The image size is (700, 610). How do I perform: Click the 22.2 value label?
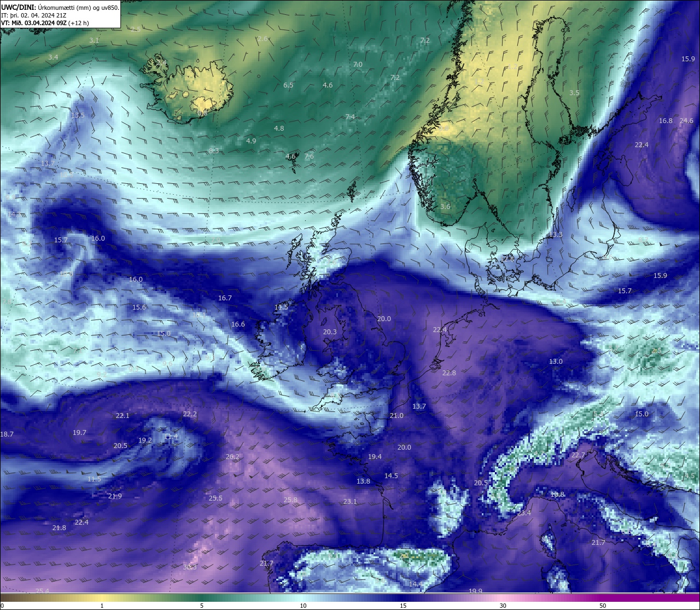pyautogui.click(x=190, y=414)
